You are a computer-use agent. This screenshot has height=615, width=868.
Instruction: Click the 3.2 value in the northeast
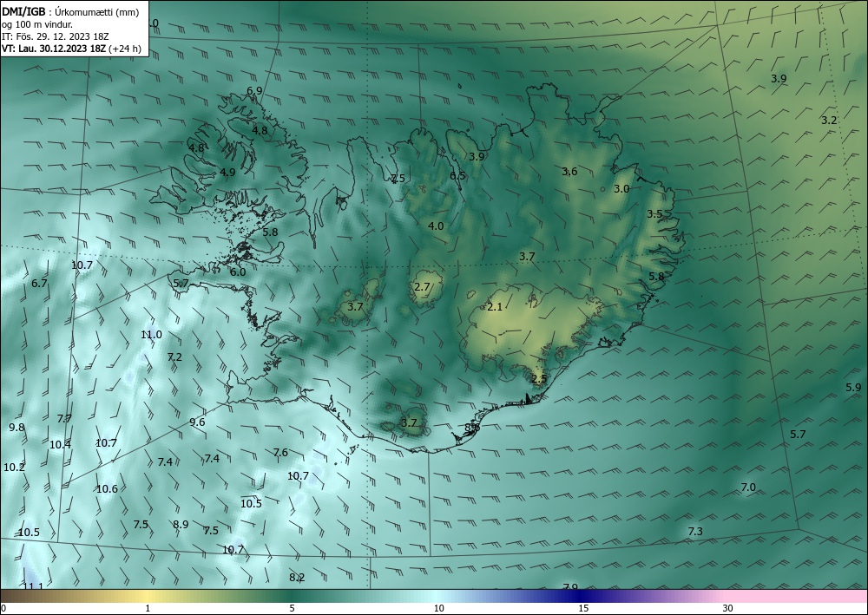point(829,120)
